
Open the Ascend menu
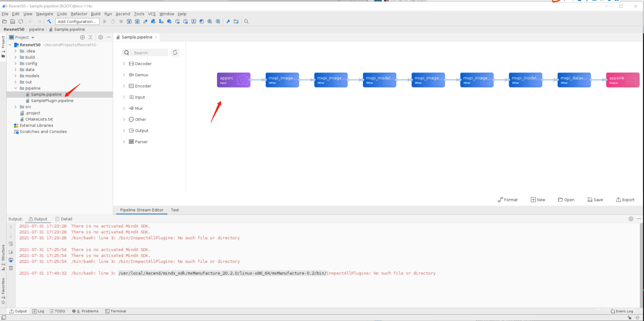tap(123, 14)
